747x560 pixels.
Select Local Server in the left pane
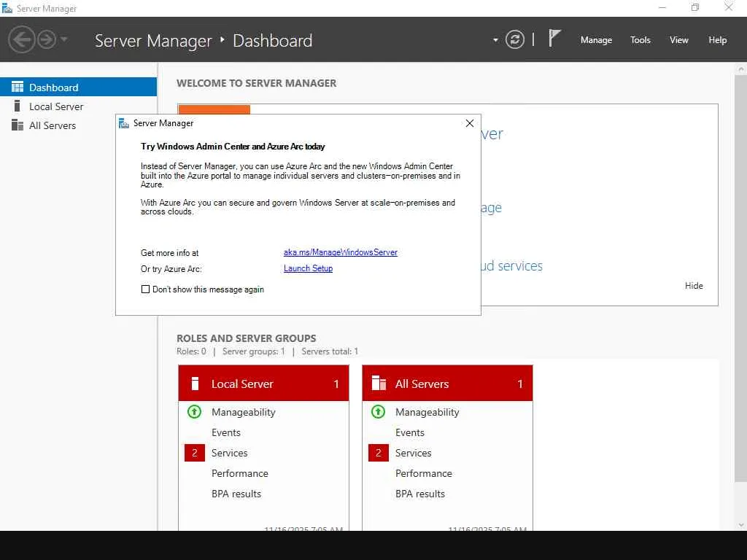[x=78, y=106]
